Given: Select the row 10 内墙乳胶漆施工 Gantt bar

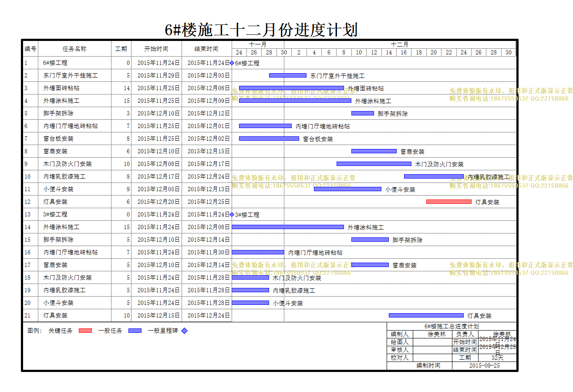Looking at the screenshot, I should coord(434,176).
